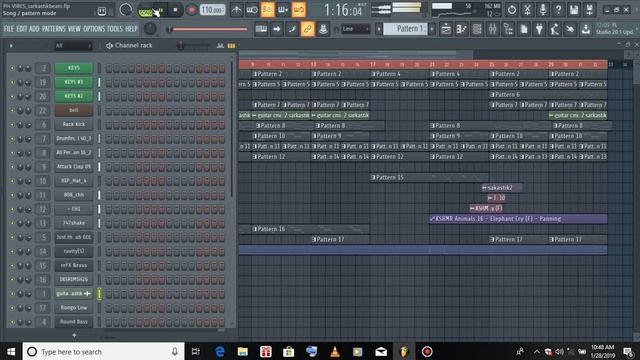Viewport: 640px width, 360px height.
Task: Click the multilink to controllers link icon
Action: pyautogui.click(x=307, y=29)
